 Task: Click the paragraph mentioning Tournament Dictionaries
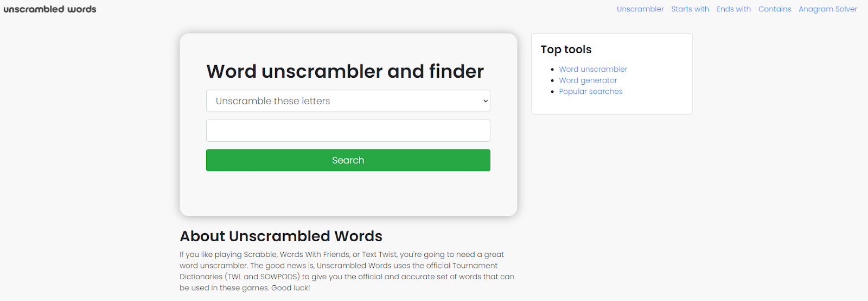pyautogui.click(x=347, y=271)
